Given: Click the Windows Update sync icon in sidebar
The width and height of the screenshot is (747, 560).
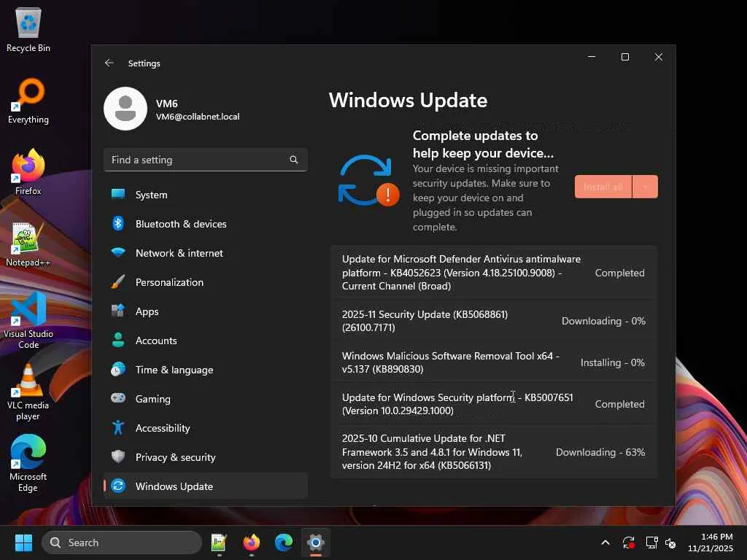Looking at the screenshot, I should click(x=118, y=486).
